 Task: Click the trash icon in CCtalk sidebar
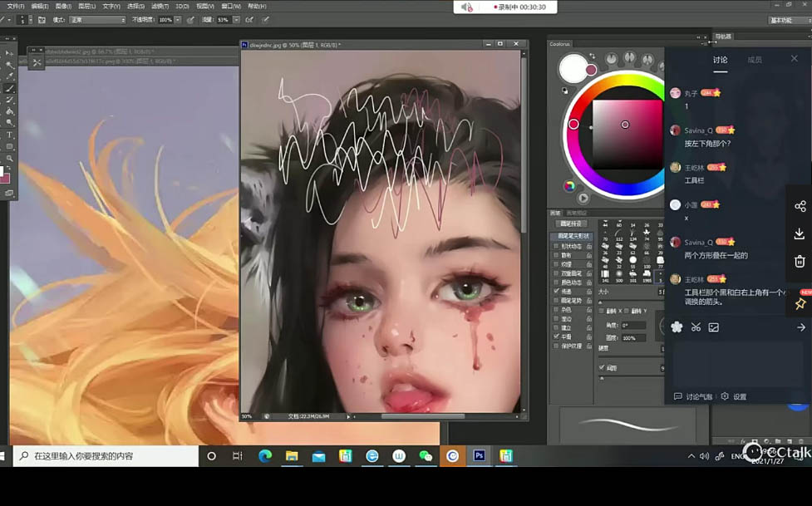800,261
